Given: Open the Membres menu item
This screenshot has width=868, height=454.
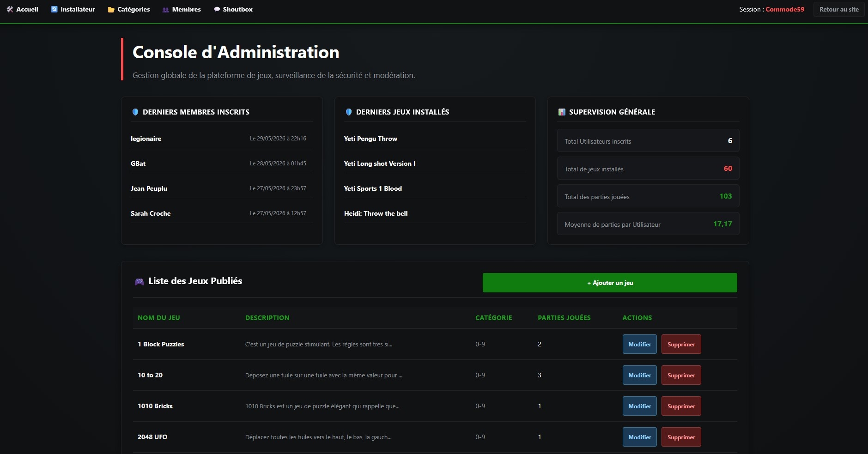Looking at the screenshot, I should point(182,9).
